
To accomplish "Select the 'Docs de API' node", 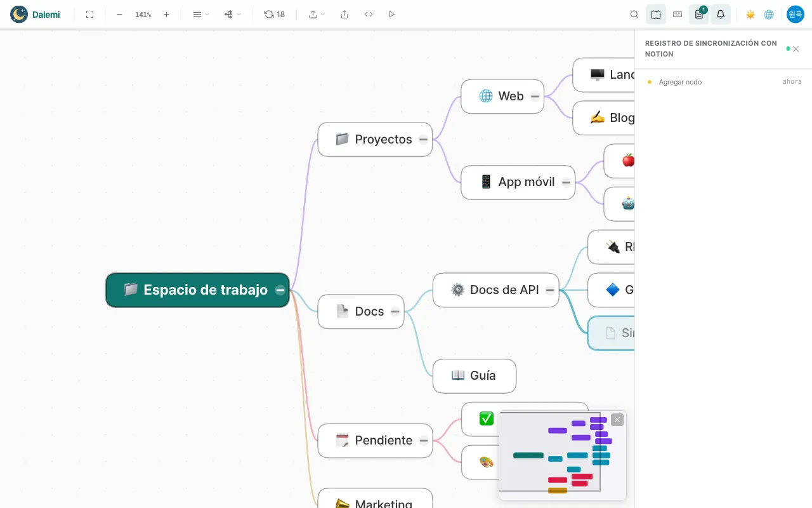I will coord(496,290).
